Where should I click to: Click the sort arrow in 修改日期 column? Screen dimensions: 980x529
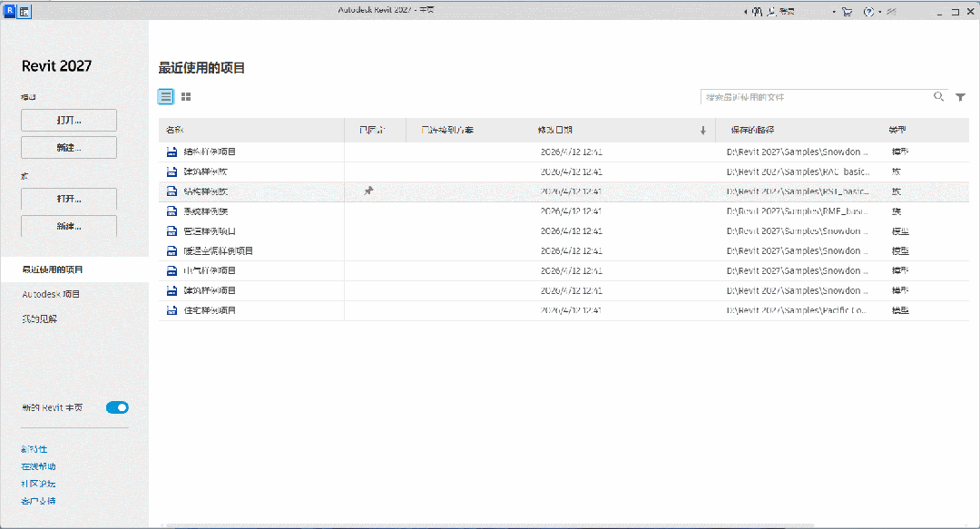(703, 130)
